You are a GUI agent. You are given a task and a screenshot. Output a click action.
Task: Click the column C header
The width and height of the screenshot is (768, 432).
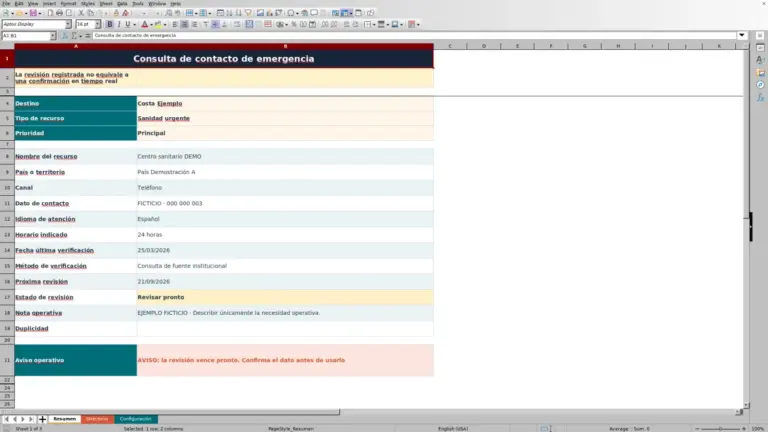point(450,46)
